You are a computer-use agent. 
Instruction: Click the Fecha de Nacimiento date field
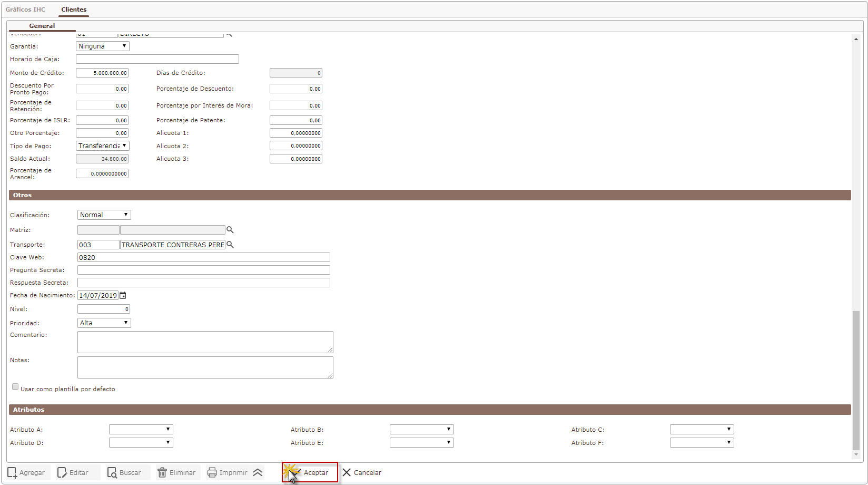click(98, 296)
